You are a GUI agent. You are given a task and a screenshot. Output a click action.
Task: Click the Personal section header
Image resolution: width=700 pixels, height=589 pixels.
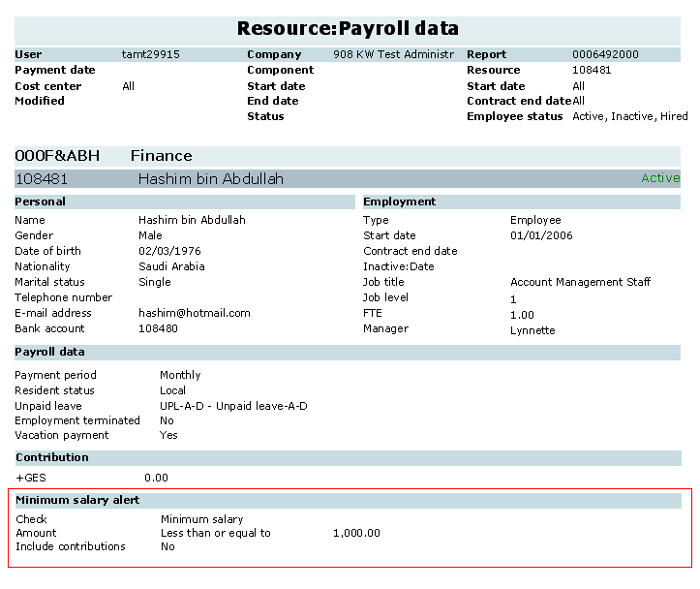coord(41,202)
